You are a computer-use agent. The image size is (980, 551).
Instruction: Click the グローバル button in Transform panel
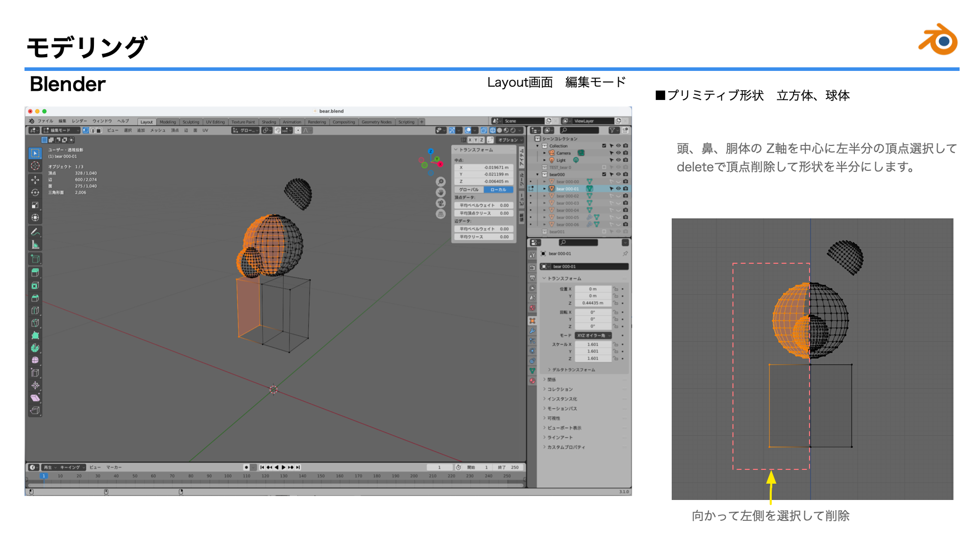(469, 189)
